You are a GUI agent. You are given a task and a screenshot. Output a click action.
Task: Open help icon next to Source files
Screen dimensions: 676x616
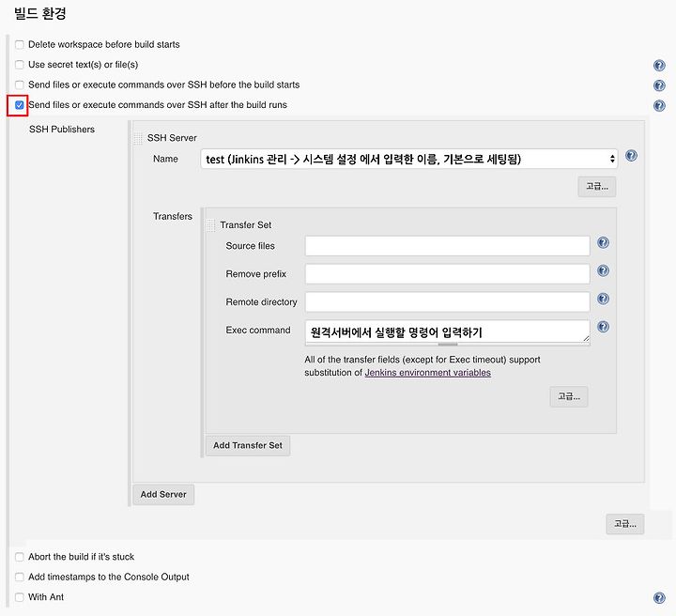(603, 242)
